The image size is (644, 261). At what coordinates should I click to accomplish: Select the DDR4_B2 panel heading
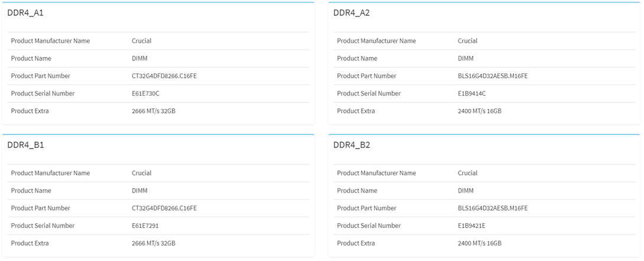(x=352, y=146)
